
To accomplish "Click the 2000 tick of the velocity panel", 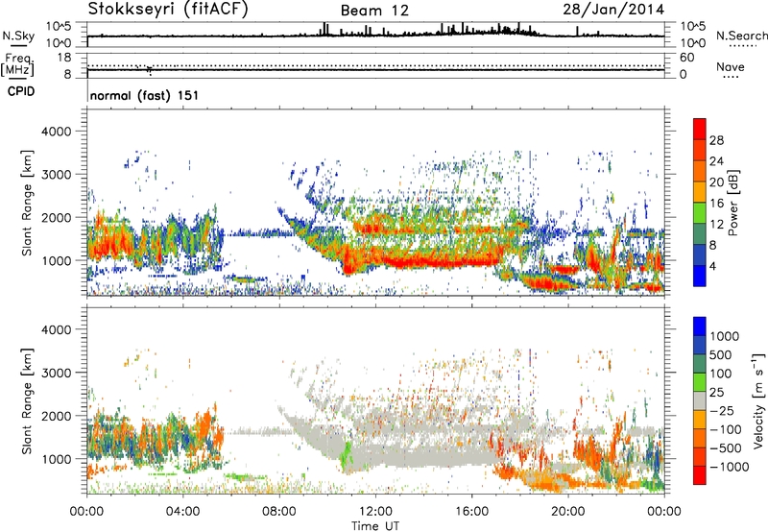I will click(56, 416).
